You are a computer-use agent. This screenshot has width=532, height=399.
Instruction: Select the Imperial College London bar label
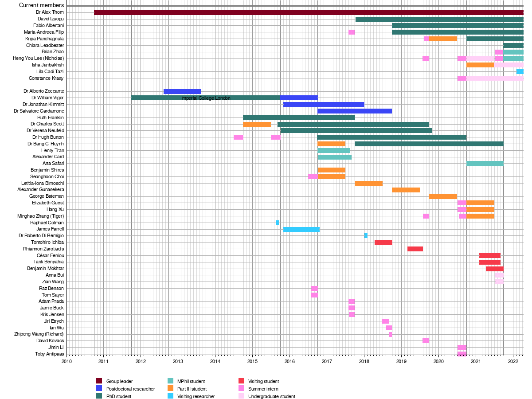[206, 98]
